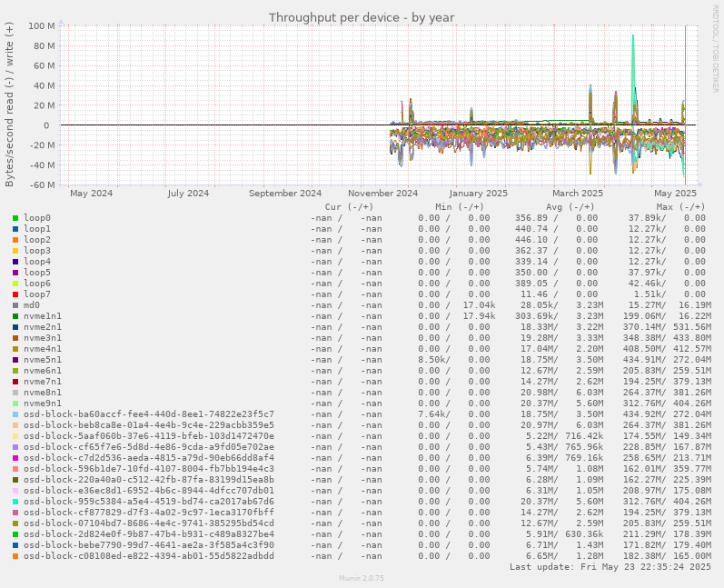724x588 pixels.
Task: Click the Bytes/second read/write axis title
Action: click(9, 105)
